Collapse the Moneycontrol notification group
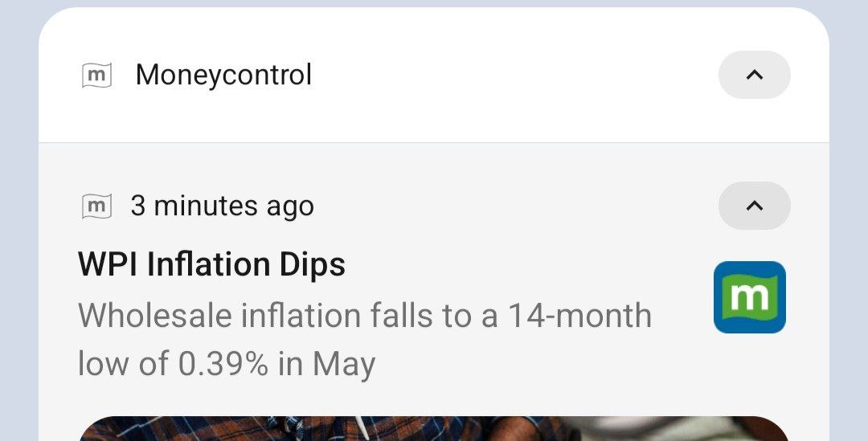The width and height of the screenshot is (868, 441). coord(754,75)
